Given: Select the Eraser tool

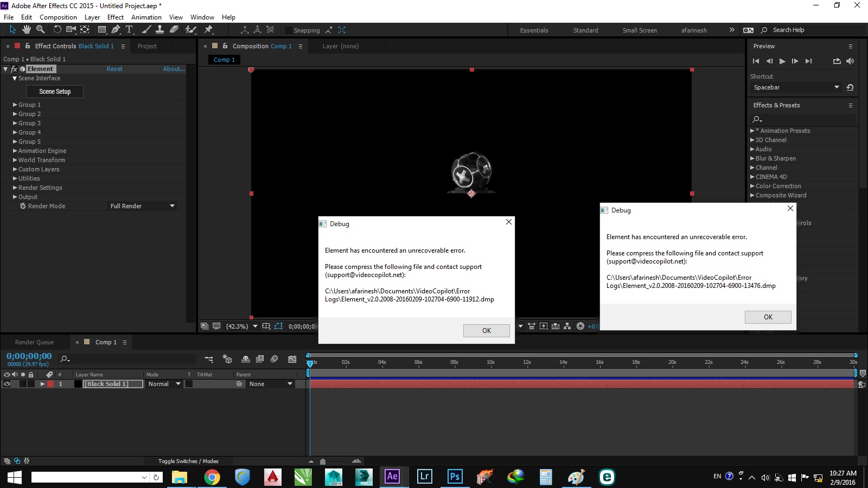Looking at the screenshot, I should click(174, 29).
